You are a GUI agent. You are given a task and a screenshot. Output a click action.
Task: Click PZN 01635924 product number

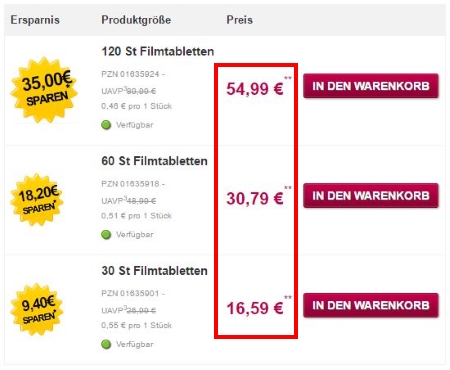130,74
